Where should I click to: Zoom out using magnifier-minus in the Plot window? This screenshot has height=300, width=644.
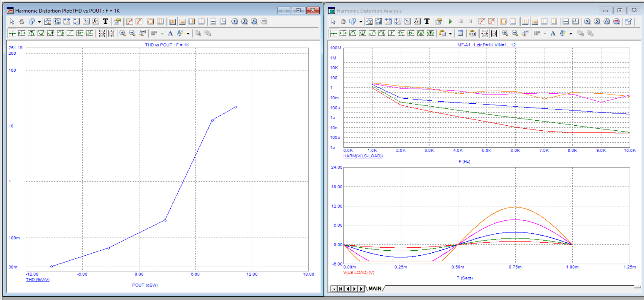tap(132, 33)
